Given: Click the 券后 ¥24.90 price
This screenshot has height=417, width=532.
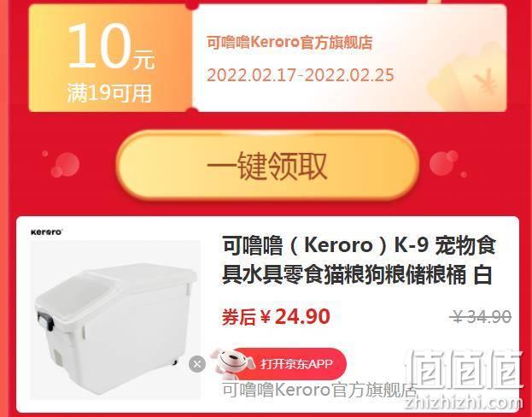Looking at the screenshot, I should tap(276, 316).
